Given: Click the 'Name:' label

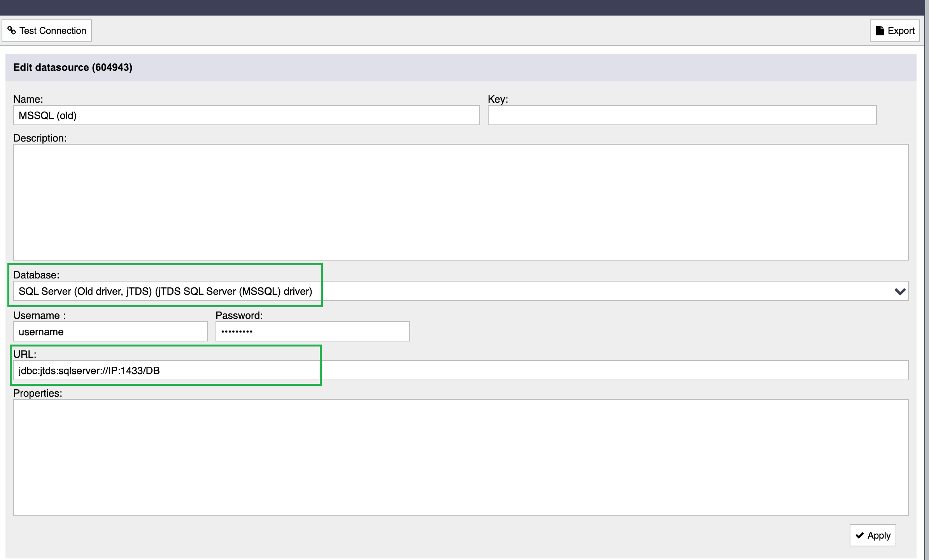Looking at the screenshot, I should point(28,99).
